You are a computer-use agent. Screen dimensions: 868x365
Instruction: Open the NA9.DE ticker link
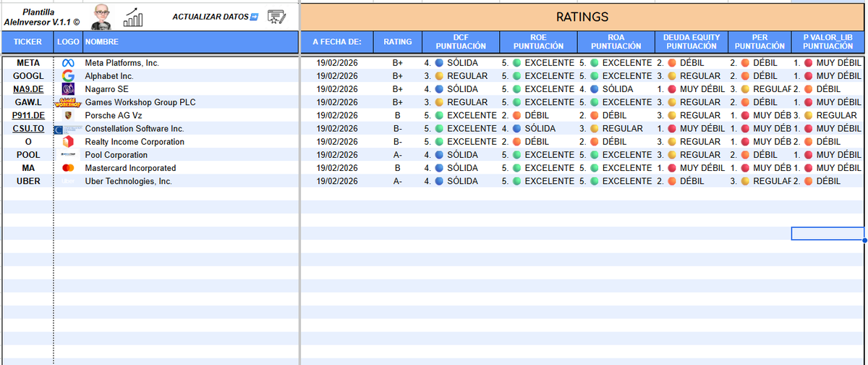tap(27, 89)
